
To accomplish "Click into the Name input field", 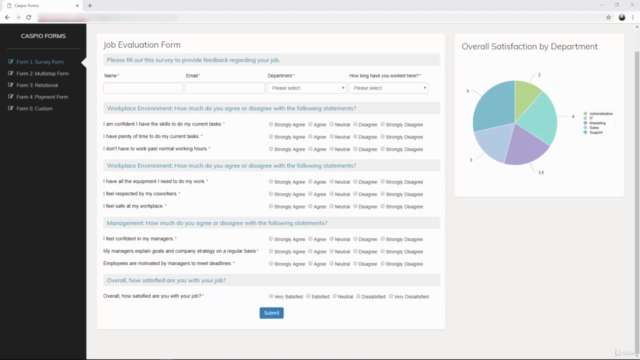I will click(x=143, y=88).
